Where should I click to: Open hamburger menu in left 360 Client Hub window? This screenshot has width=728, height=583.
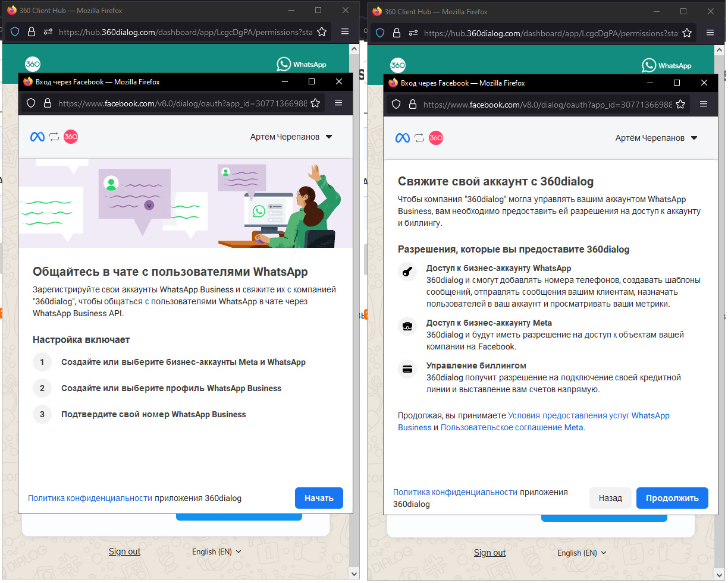(x=345, y=32)
